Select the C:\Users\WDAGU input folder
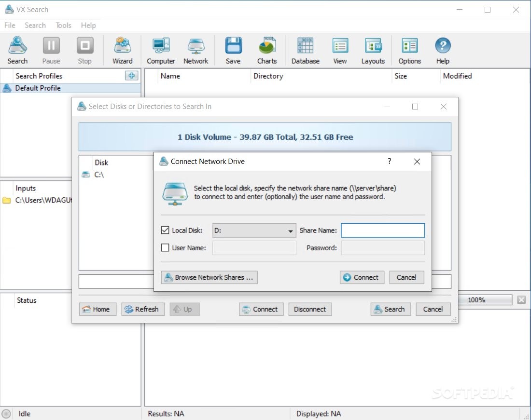This screenshot has height=420, width=531. point(37,200)
